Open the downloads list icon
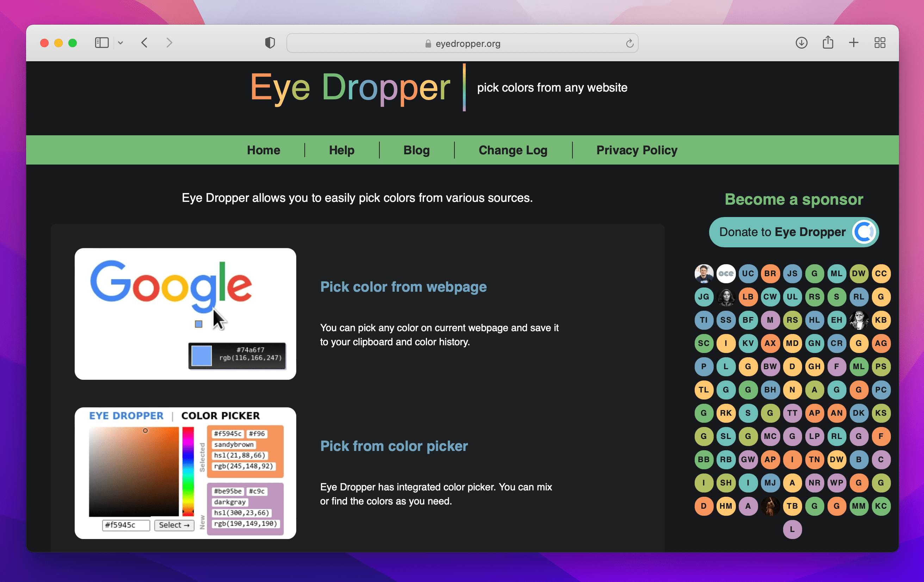The image size is (924, 582). [x=802, y=43]
